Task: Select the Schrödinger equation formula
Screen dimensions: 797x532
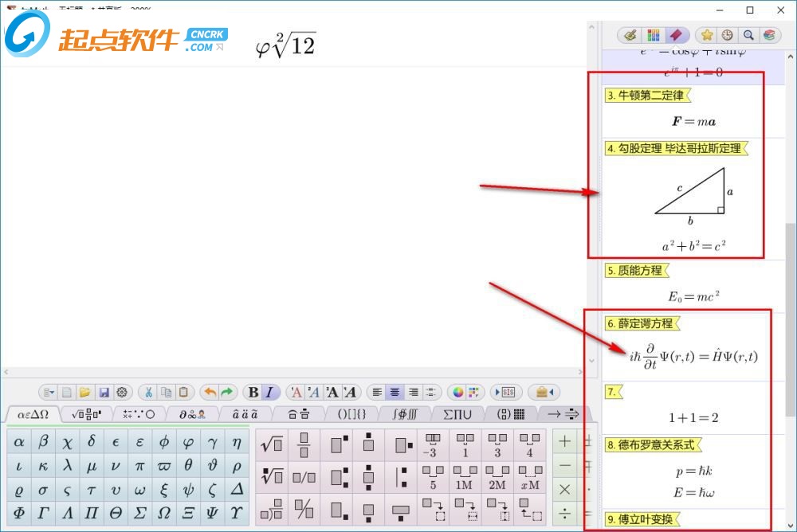Action: 694,356
